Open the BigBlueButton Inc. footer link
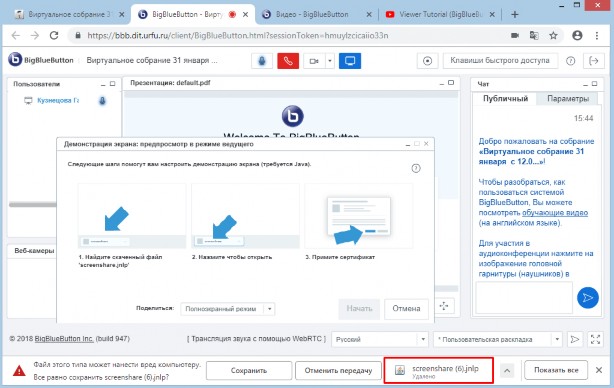 (64, 339)
